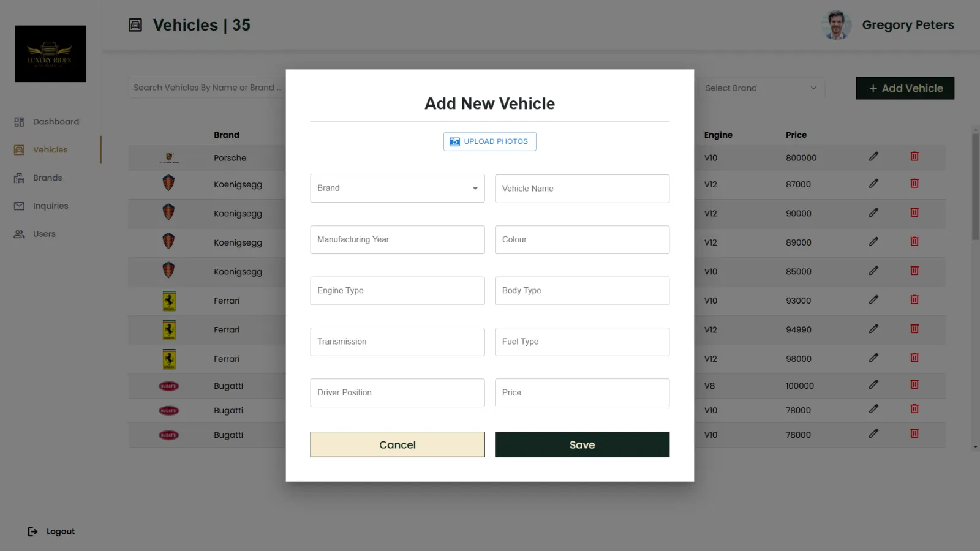The width and height of the screenshot is (980, 551).
Task: Click Gregory Peters profile avatar
Action: [836, 25]
